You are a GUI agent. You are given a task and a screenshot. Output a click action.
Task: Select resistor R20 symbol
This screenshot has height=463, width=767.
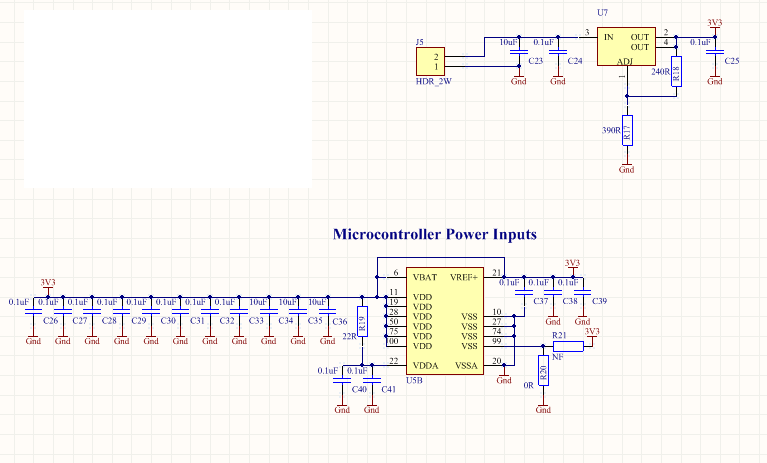click(x=543, y=370)
